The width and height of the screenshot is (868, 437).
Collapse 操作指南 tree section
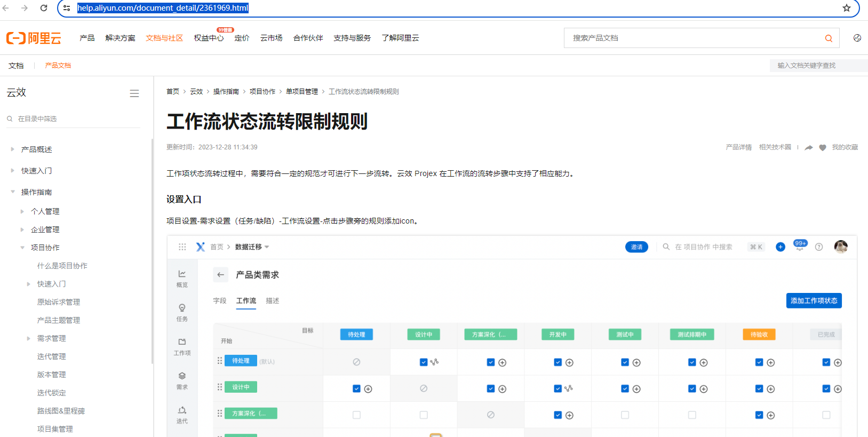point(12,192)
